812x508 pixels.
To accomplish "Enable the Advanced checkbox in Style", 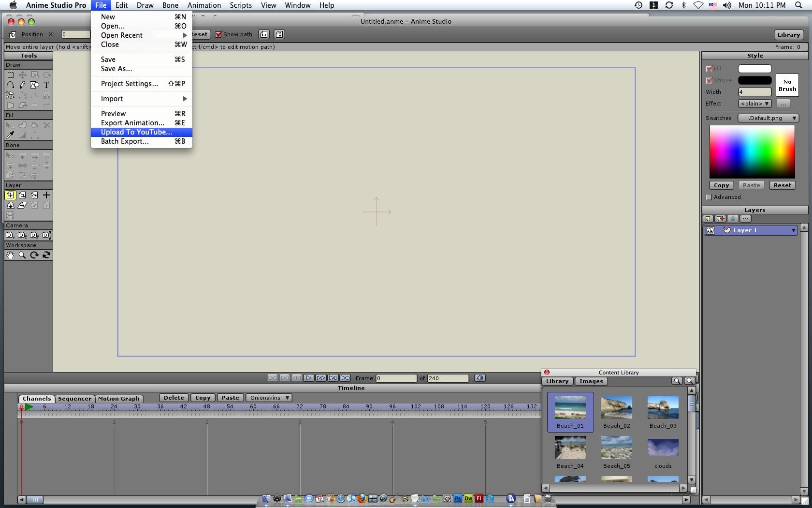I will (709, 197).
